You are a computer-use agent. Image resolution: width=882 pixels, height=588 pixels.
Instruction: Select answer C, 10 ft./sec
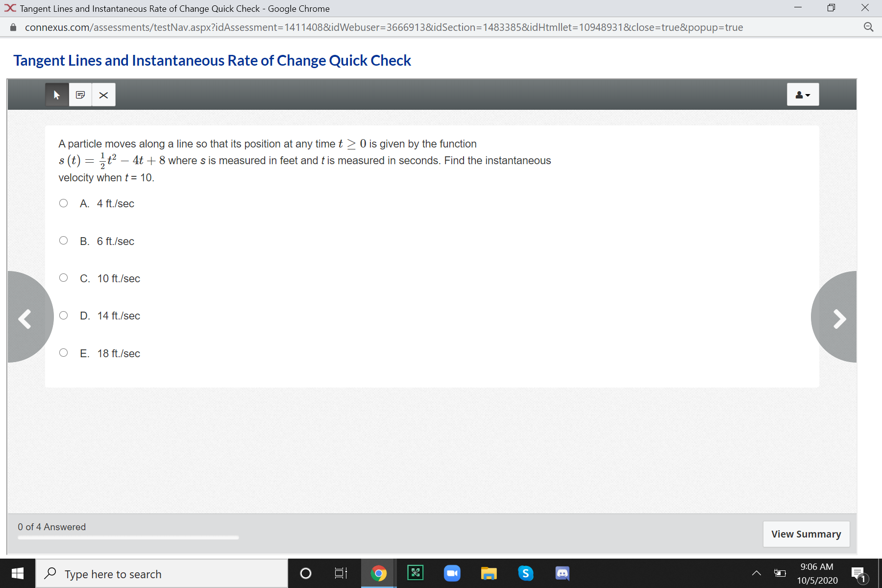pyautogui.click(x=63, y=277)
